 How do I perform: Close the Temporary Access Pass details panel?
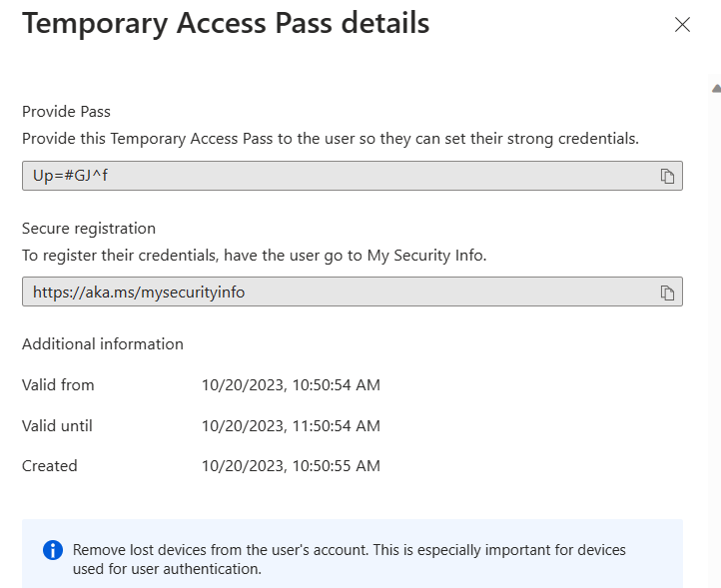[x=682, y=25]
